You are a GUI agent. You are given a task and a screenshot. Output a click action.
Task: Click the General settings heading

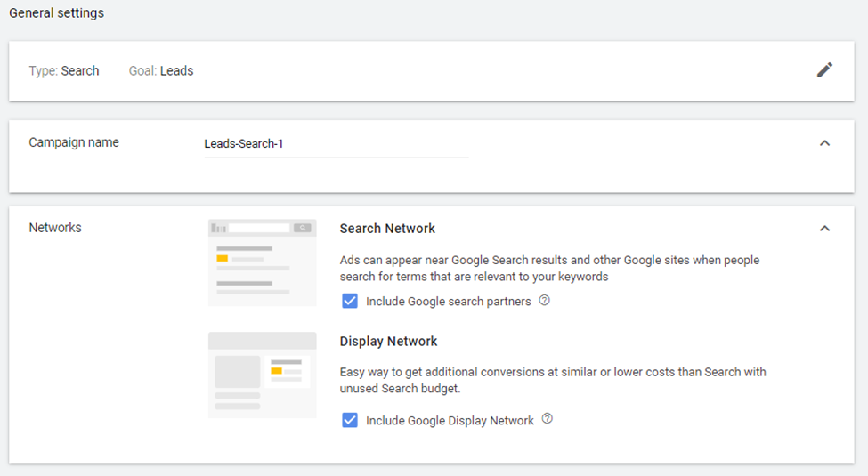tap(56, 12)
